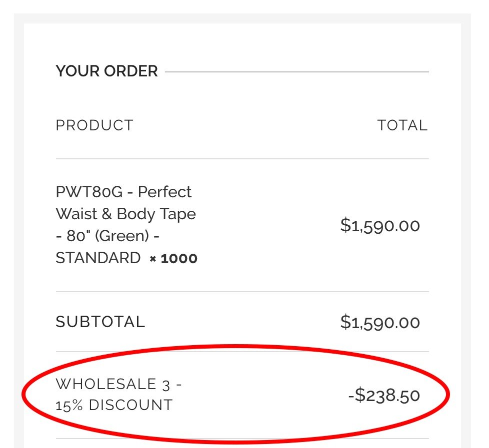Select the TOTAL column header
This screenshot has width=489, height=448.
coord(402,125)
